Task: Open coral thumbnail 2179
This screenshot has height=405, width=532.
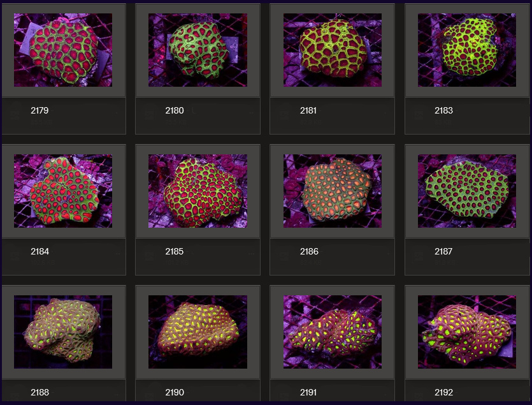Action: (63, 50)
